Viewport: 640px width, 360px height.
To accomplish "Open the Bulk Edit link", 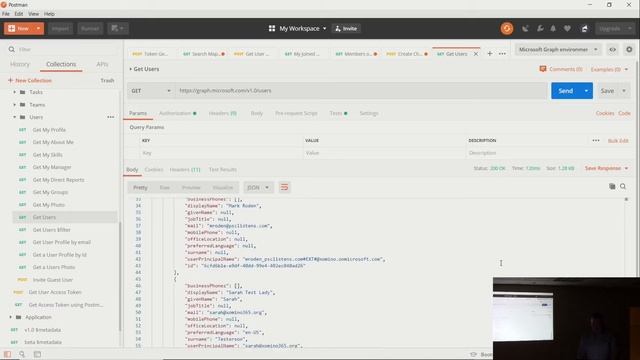I will click(x=618, y=140).
